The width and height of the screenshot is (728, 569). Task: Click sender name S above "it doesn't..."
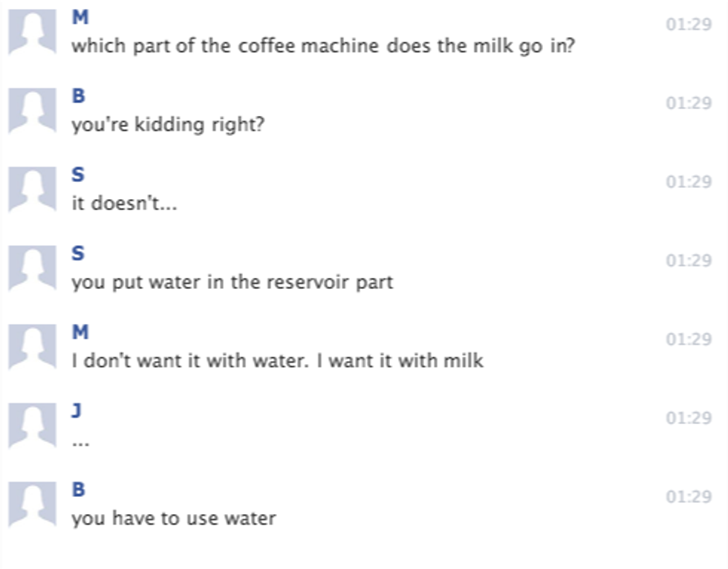point(78,175)
